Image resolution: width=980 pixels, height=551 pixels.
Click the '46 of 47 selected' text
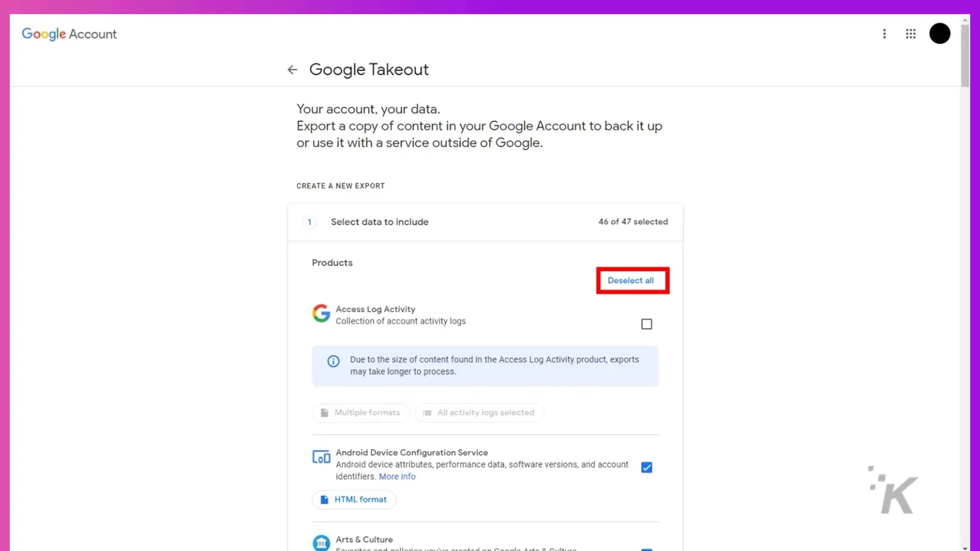pos(633,222)
